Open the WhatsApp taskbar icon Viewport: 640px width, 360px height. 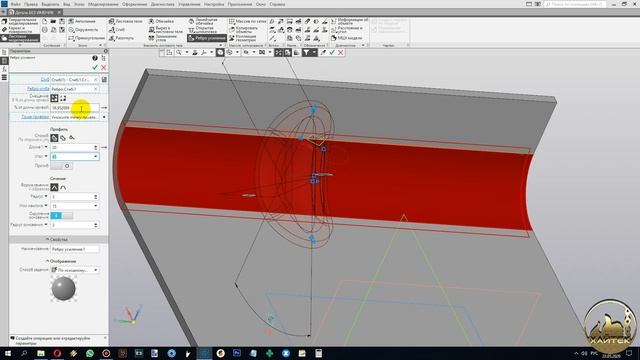click(90, 353)
